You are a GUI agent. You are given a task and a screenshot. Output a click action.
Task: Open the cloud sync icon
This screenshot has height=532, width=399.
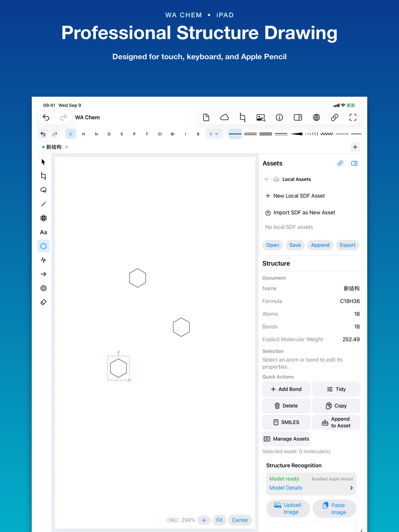[225, 118]
